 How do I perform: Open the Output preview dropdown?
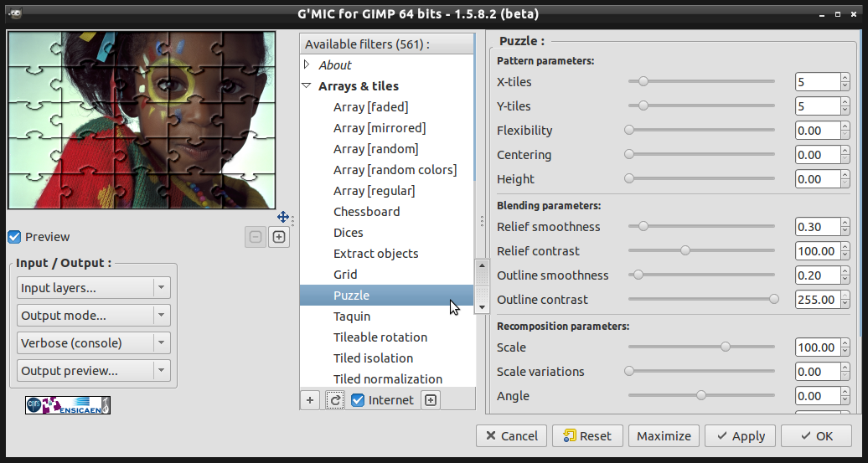(x=94, y=371)
